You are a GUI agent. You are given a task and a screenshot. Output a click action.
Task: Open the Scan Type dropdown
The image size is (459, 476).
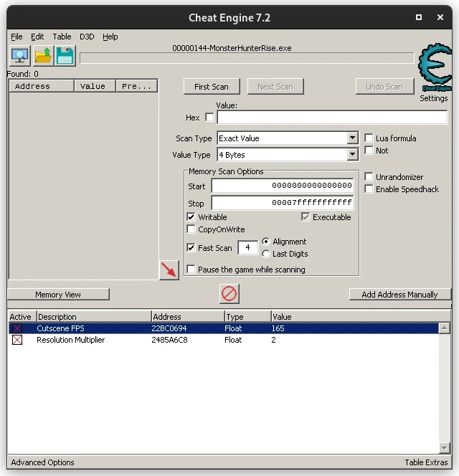click(x=352, y=138)
